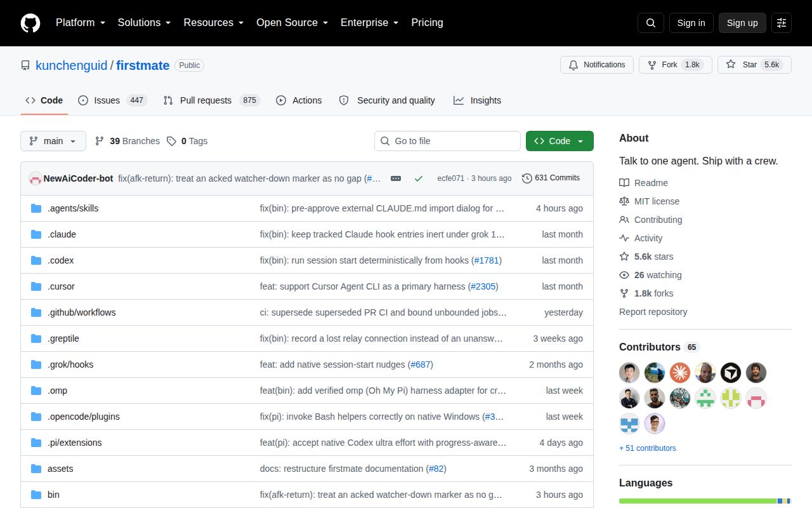Click the first contributor avatar
812x508 pixels.
[x=629, y=373]
